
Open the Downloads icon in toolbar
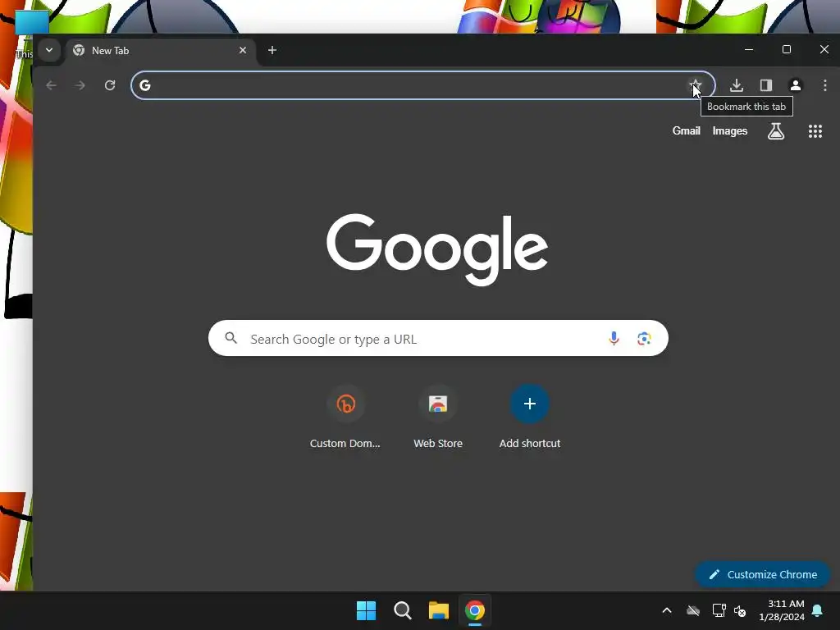tap(737, 85)
